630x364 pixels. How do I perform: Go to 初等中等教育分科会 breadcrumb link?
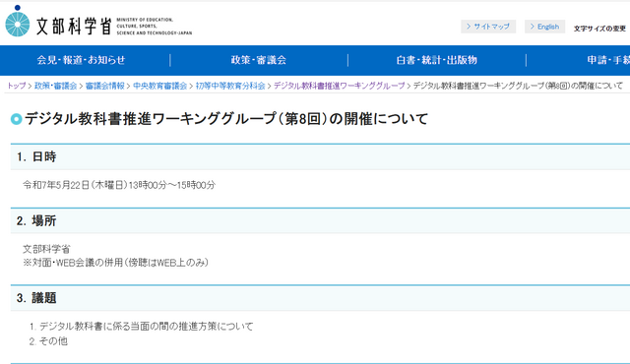tap(230, 86)
